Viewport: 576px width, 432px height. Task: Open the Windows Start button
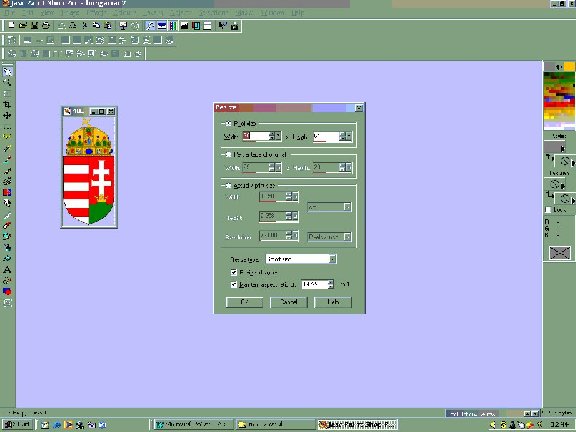pos(18,425)
